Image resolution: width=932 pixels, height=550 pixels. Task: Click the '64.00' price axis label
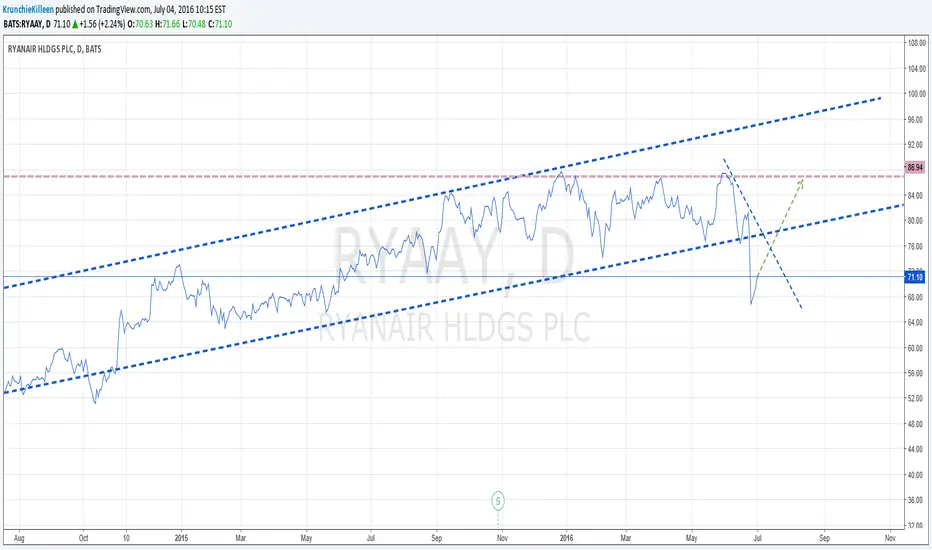click(x=915, y=322)
